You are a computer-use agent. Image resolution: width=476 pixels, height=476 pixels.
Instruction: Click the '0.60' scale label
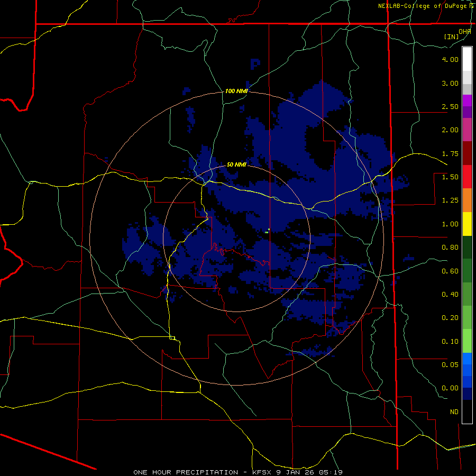(450, 271)
